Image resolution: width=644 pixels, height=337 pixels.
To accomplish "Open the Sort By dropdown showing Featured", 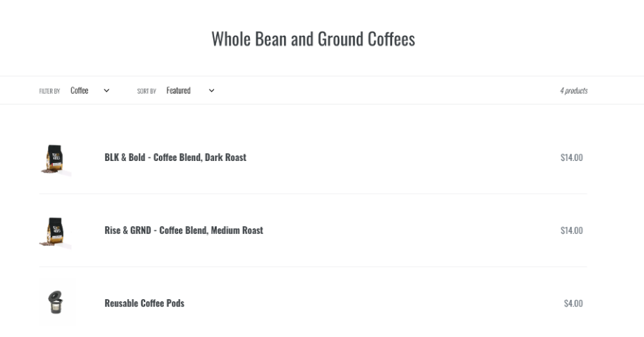I will tap(189, 91).
